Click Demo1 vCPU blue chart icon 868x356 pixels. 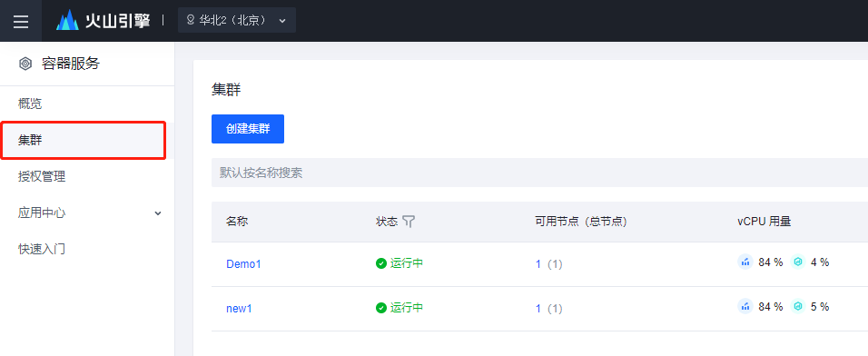pos(745,262)
